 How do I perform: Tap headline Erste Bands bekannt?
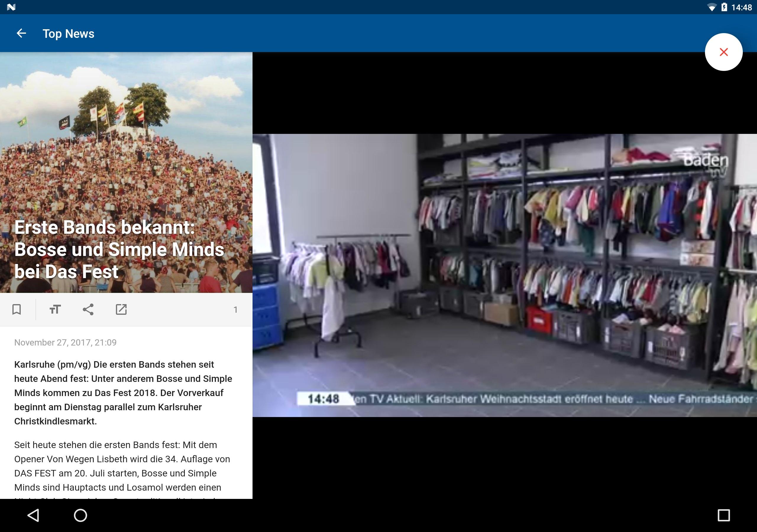(x=119, y=249)
